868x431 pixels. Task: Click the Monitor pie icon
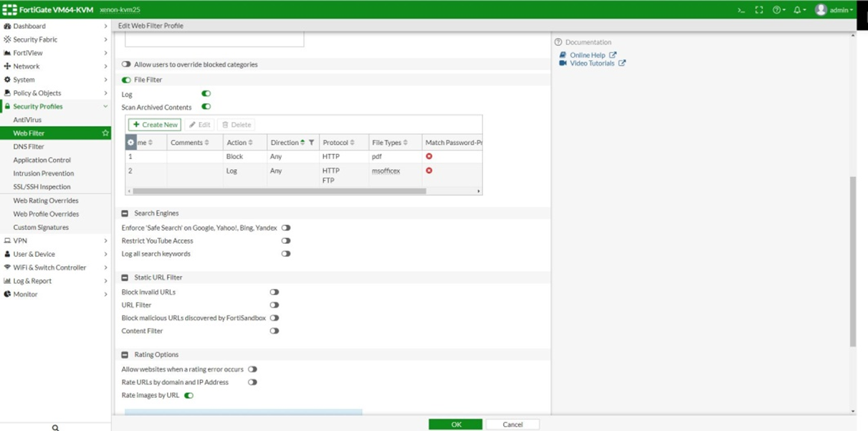click(x=7, y=294)
